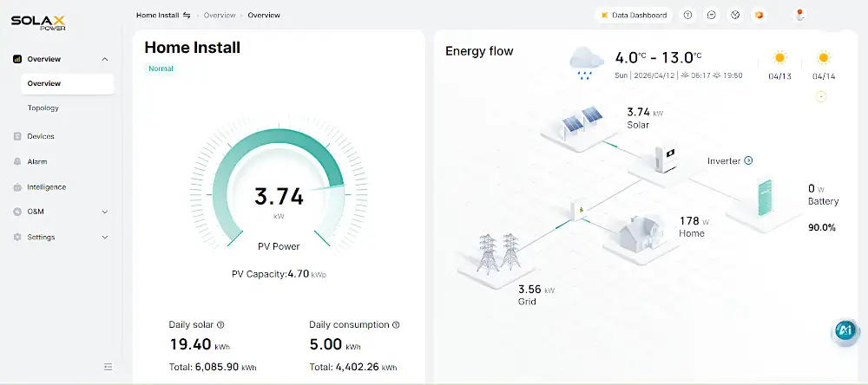Click the Settings gear icon in sidebar
868x385 pixels.
pyautogui.click(x=16, y=237)
